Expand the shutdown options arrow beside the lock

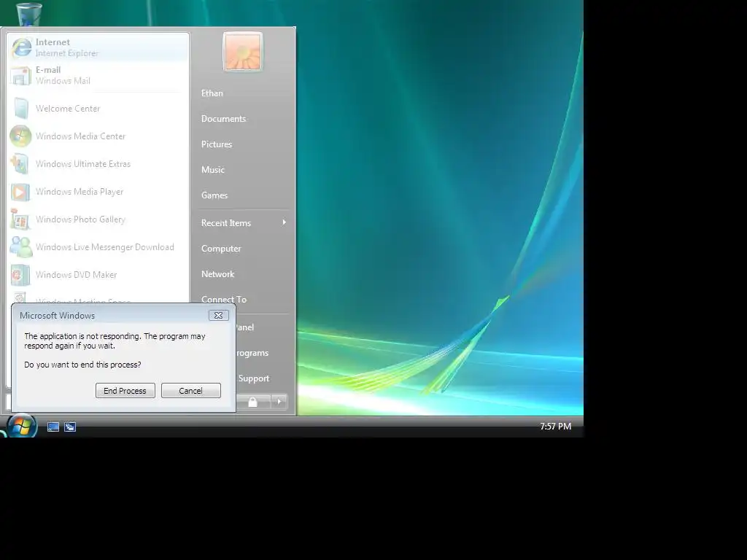point(279,402)
